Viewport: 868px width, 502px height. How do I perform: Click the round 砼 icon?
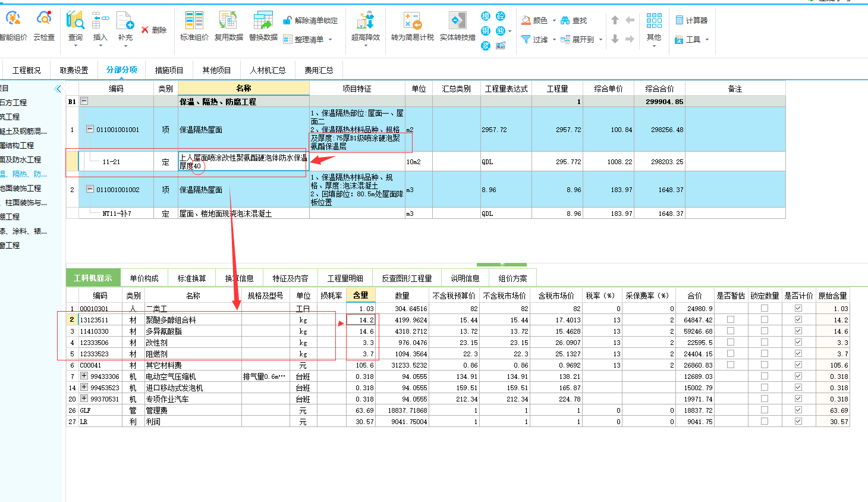(501, 16)
